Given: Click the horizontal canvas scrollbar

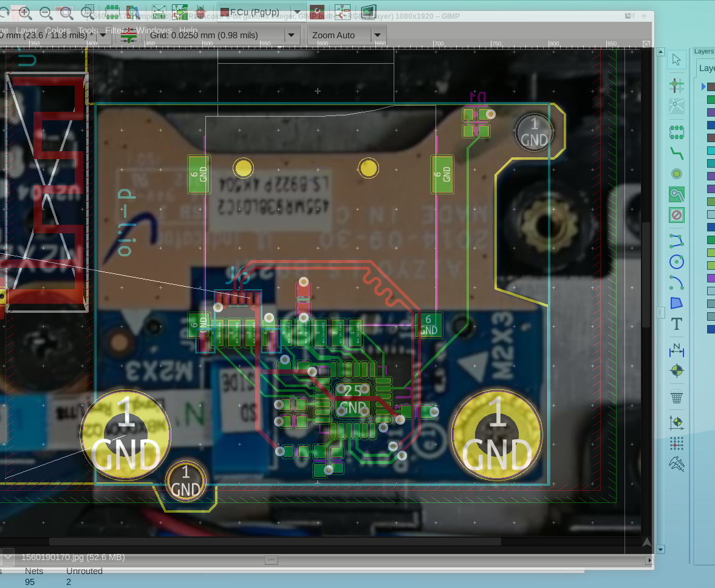Looking at the screenshot, I should [275, 541].
